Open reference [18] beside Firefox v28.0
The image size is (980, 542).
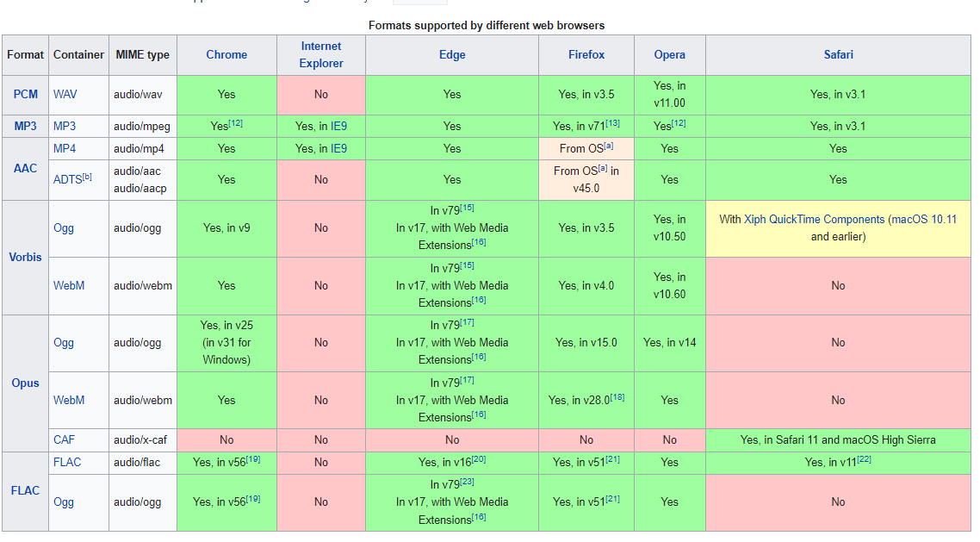click(617, 397)
